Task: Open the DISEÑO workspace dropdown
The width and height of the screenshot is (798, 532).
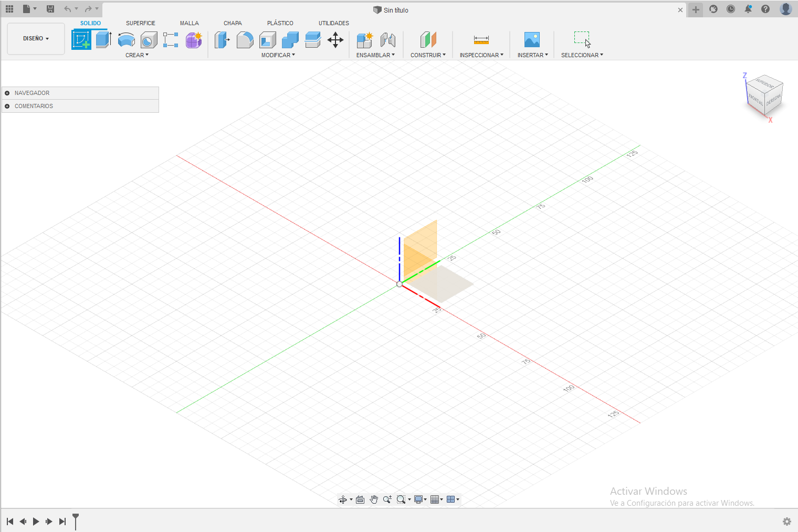Action: tap(36, 38)
